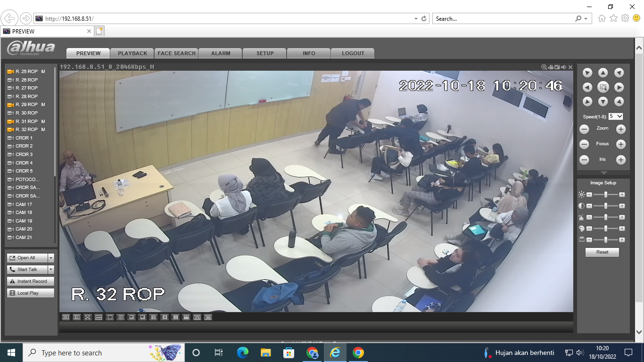Open the iris with the Iris plus button
Viewport: 644px width, 362px height.
tap(621, 160)
